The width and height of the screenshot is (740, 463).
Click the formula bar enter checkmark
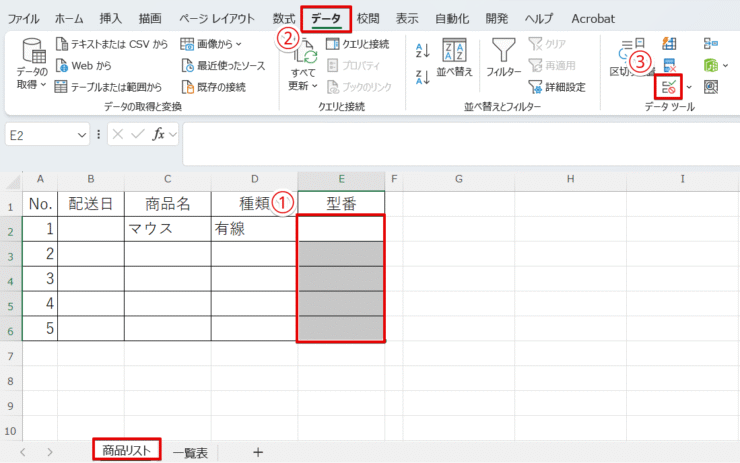(138, 135)
